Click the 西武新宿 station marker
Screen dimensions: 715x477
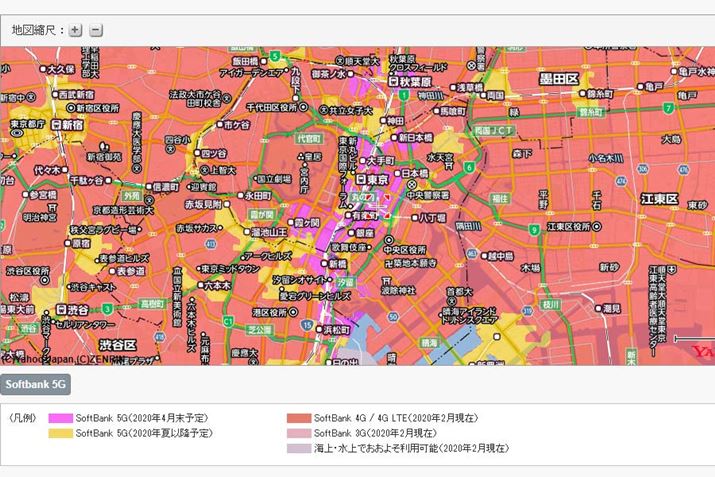[55, 94]
